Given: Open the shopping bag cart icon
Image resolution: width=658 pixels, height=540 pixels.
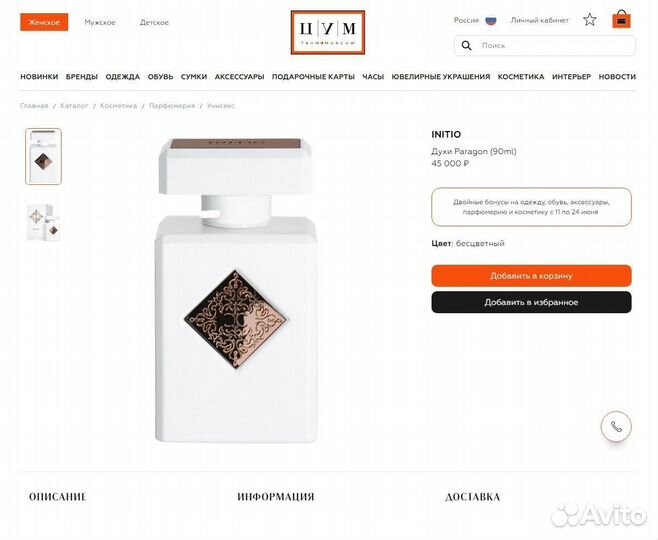Looking at the screenshot, I should point(621,19).
